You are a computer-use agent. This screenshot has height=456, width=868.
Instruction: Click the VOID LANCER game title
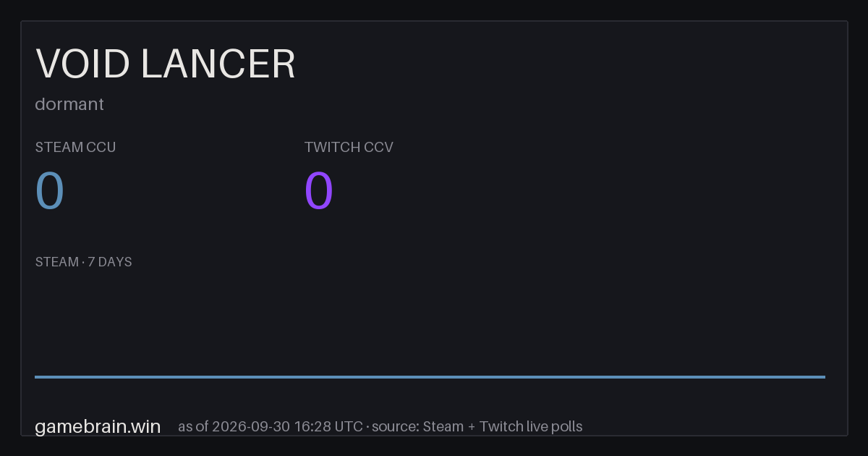(166, 64)
